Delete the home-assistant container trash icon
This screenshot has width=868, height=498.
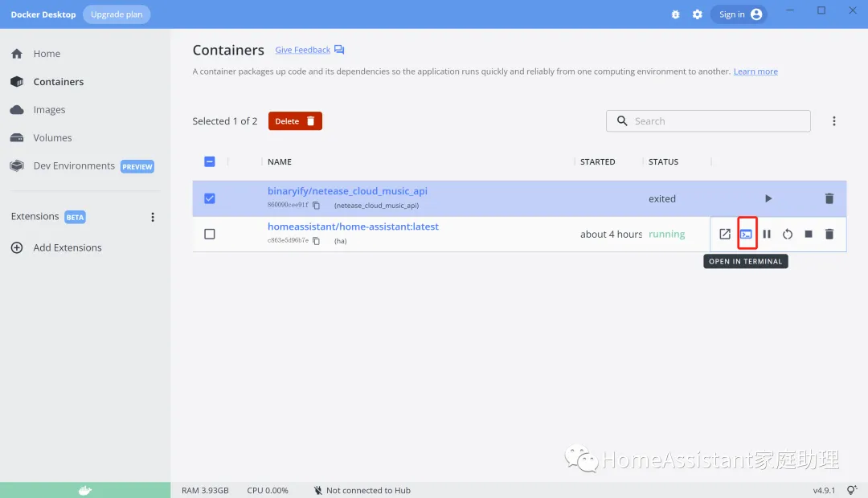[829, 234]
